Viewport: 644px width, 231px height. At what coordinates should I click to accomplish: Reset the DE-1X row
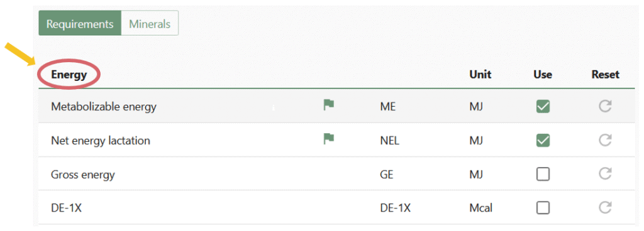(x=605, y=208)
